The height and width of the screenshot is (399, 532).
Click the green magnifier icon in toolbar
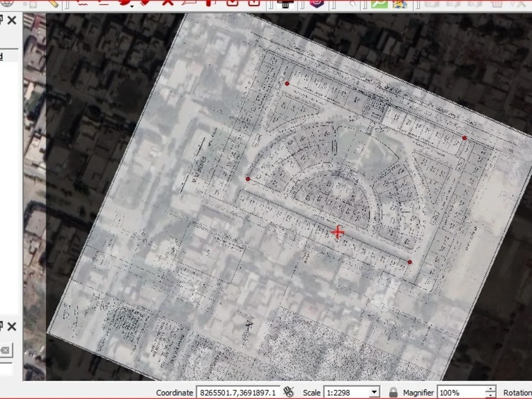[x=379, y=3]
